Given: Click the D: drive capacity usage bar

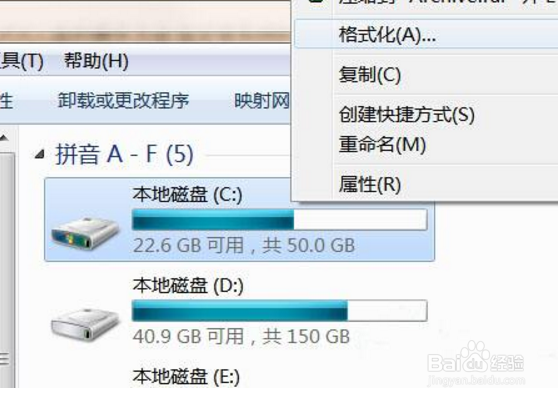Looking at the screenshot, I should [x=279, y=311].
